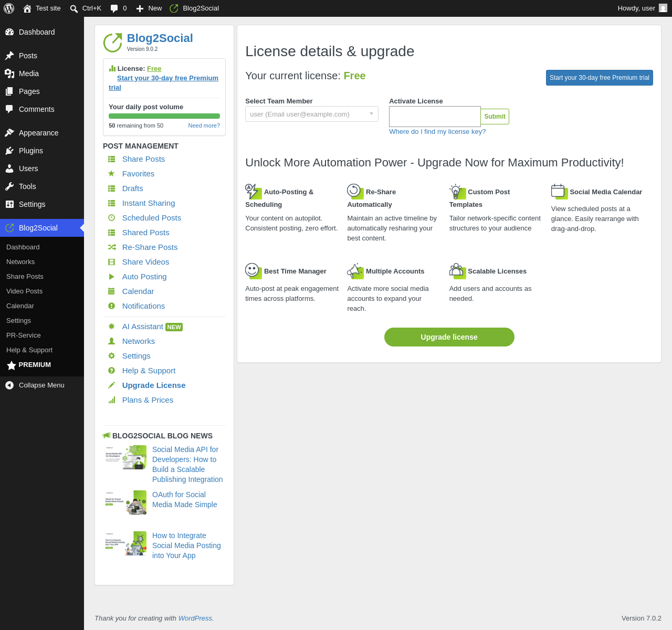Open the 'How to Integrate Social Media Posting' article
Viewport: 672px width, 630px height.
pos(186,545)
